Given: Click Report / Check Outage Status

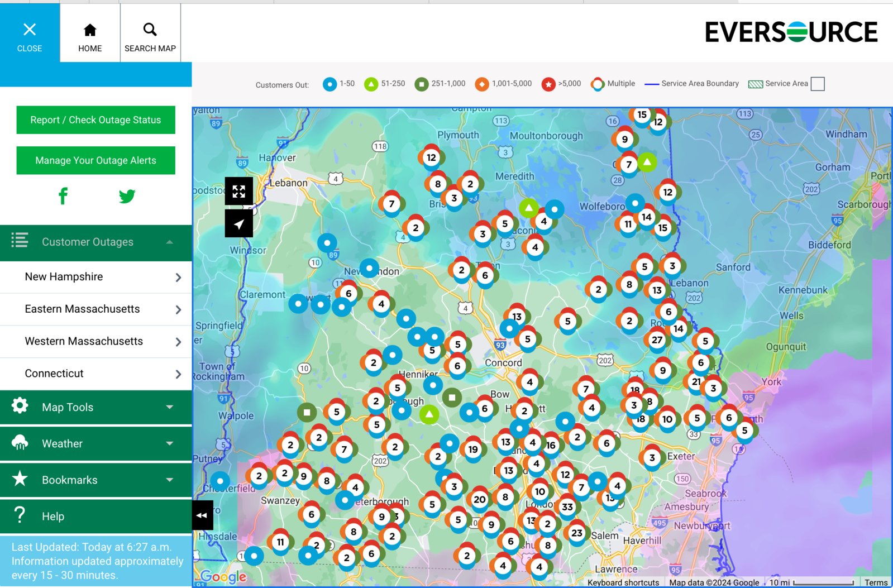Looking at the screenshot, I should (x=95, y=120).
